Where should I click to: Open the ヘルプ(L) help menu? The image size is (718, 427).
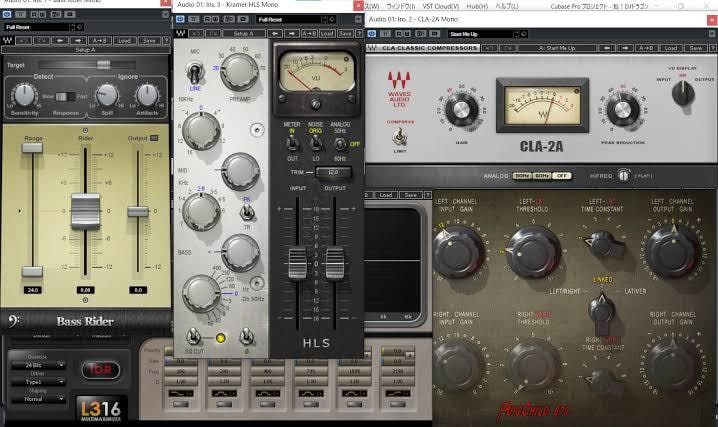tap(508, 6)
